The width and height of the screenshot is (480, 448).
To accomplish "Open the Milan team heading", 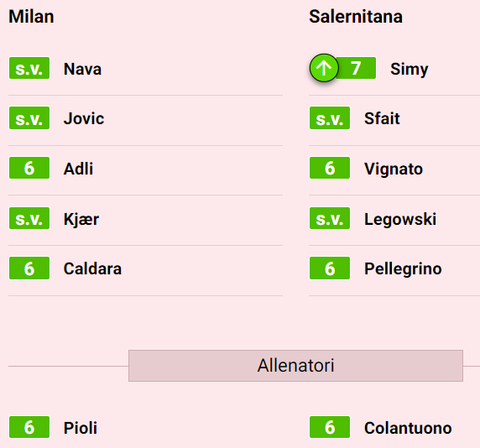I will [x=31, y=17].
